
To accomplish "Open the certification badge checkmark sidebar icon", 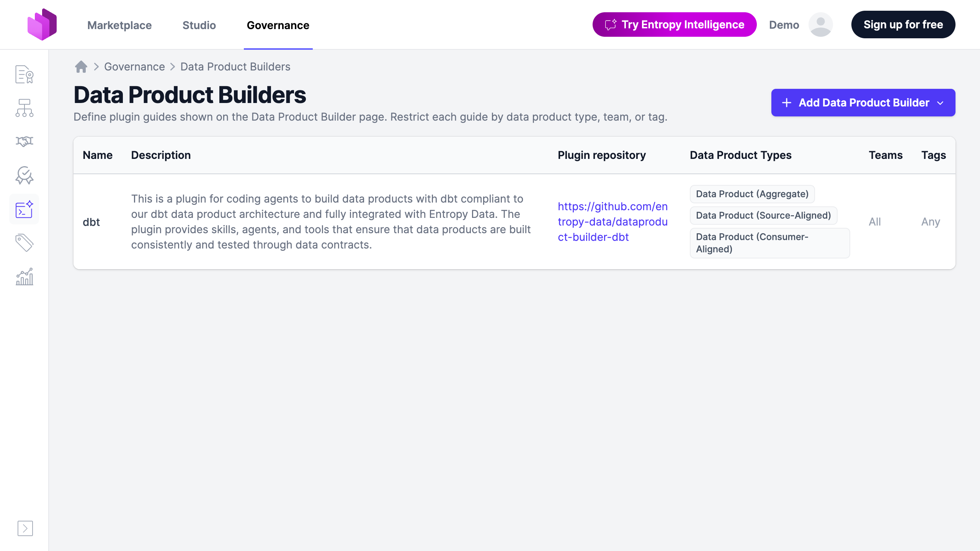I will pyautogui.click(x=24, y=175).
